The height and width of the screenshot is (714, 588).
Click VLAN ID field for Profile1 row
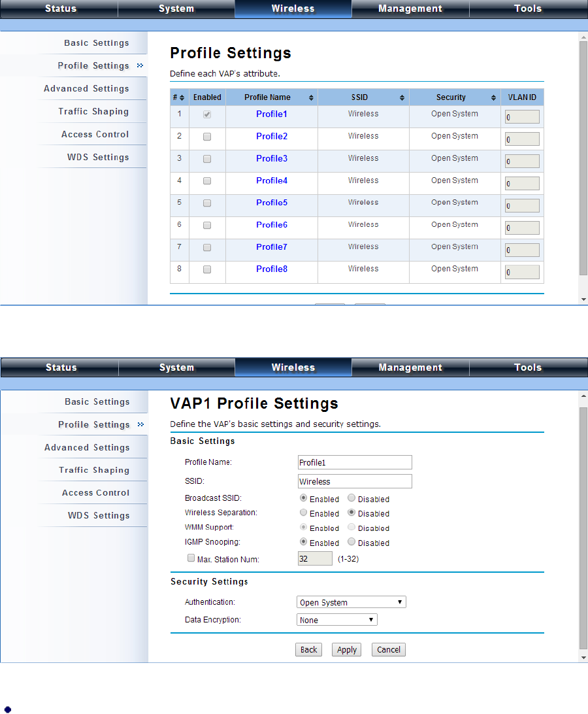pyautogui.click(x=522, y=117)
